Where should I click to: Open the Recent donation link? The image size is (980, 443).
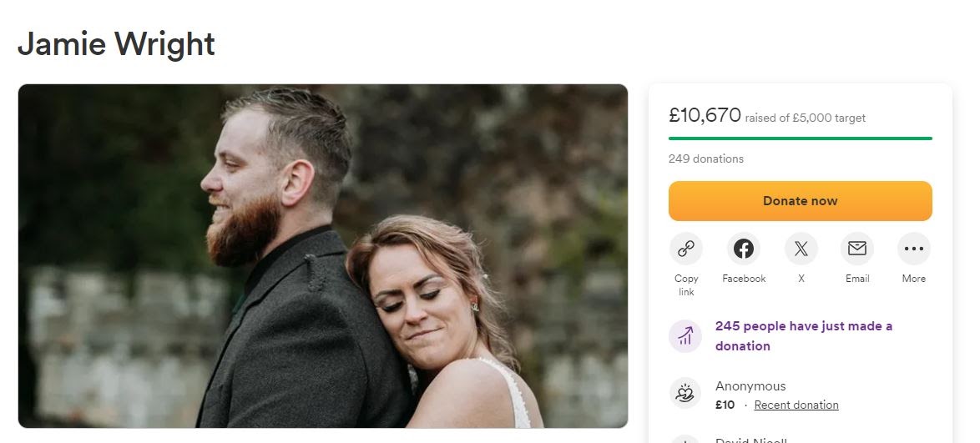(796, 405)
